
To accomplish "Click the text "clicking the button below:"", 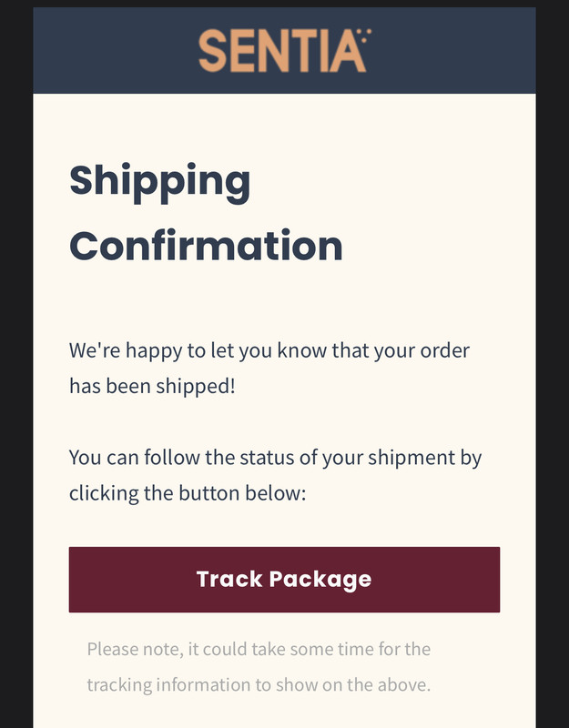I will [x=188, y=493].
